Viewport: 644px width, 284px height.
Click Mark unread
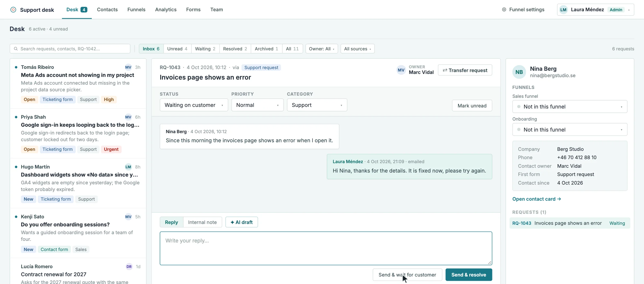472,106
